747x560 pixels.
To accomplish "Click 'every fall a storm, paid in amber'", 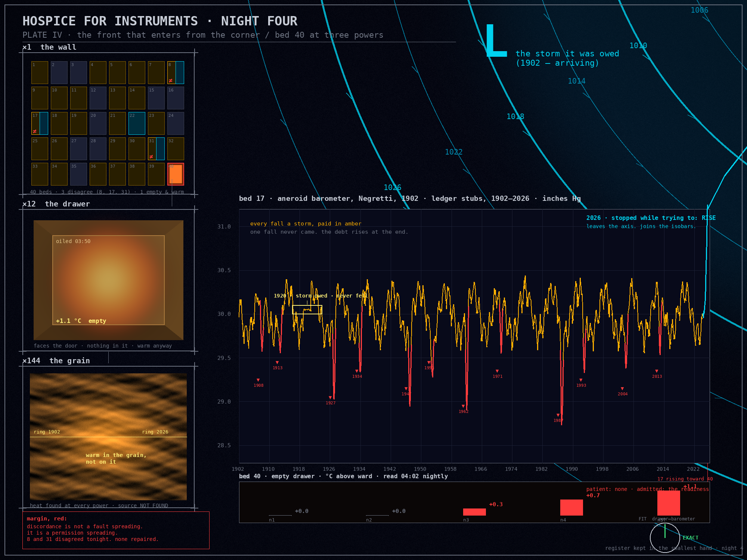I will click(x=306, y=224).
